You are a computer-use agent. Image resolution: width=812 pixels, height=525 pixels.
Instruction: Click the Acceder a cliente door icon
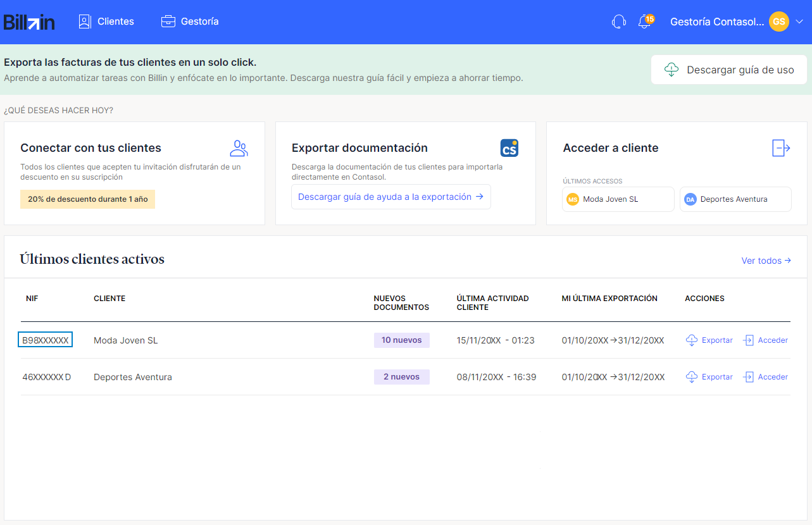(781, 148)
